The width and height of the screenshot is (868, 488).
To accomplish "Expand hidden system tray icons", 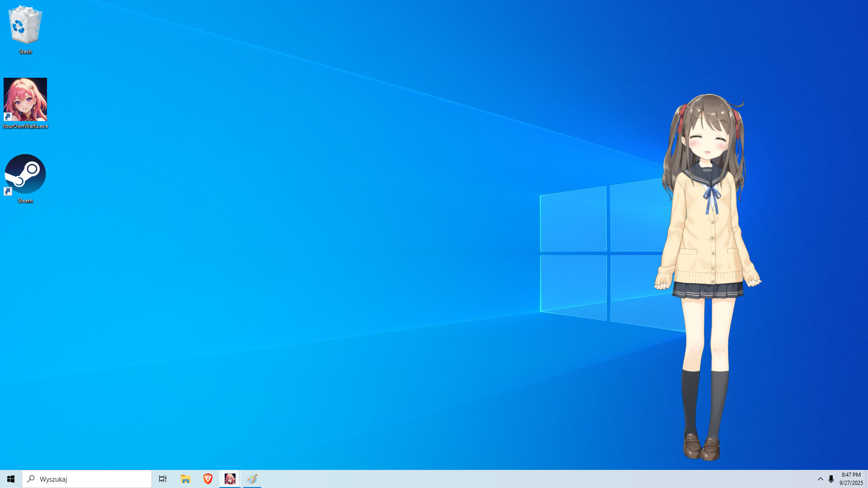I will pyautogui.click(x=820, y=479).
